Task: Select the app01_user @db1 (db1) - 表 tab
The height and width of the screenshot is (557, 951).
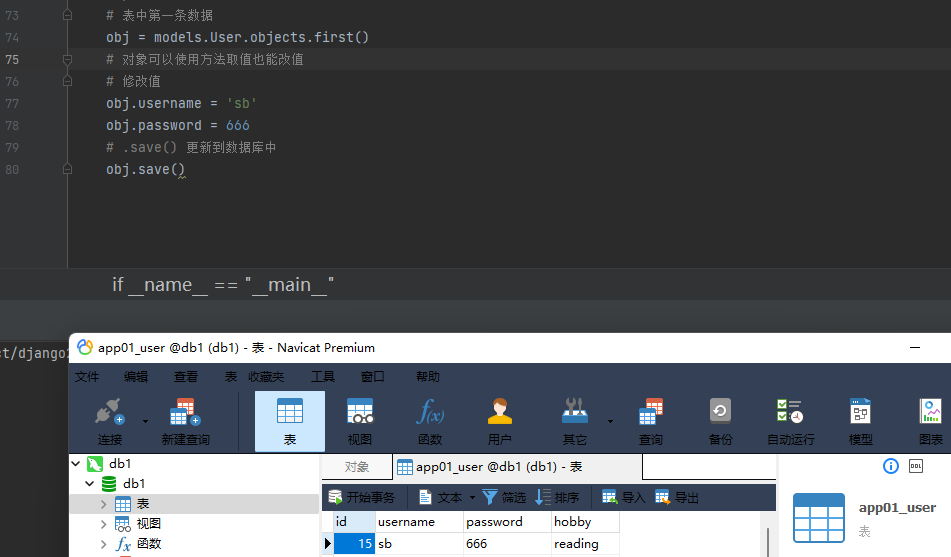Action: pyautogui.click(x=517, y=467)
